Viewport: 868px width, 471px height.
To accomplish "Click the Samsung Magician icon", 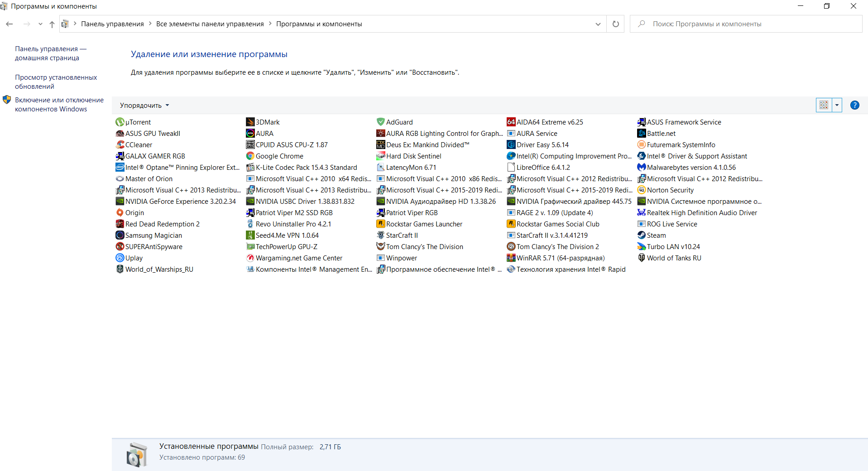I will pos(120,235).
